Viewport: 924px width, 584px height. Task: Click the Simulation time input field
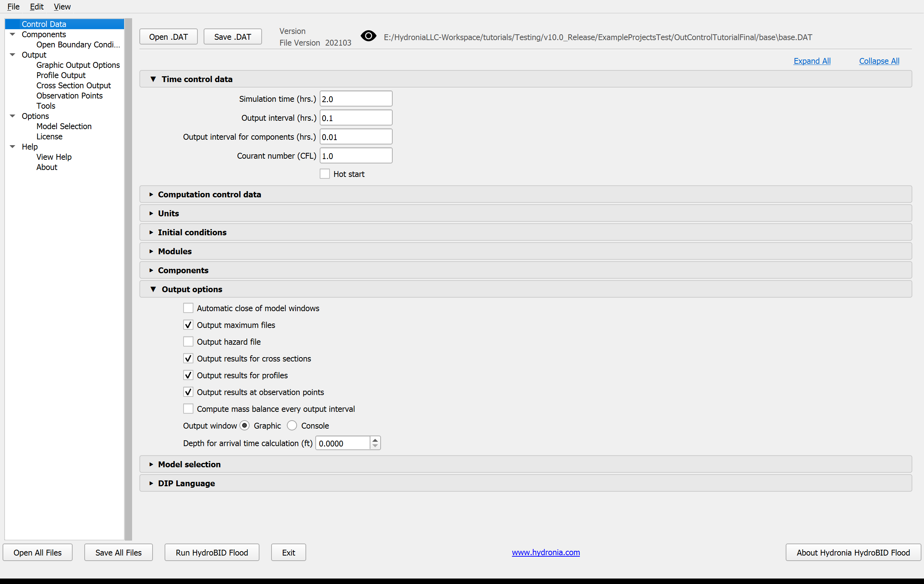point(356,98)
